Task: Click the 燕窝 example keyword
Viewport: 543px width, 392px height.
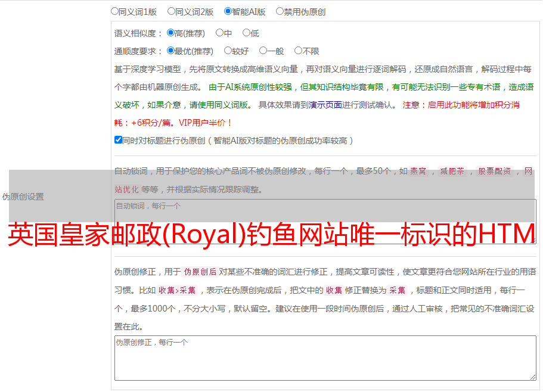Action: (x=418, y=171)
